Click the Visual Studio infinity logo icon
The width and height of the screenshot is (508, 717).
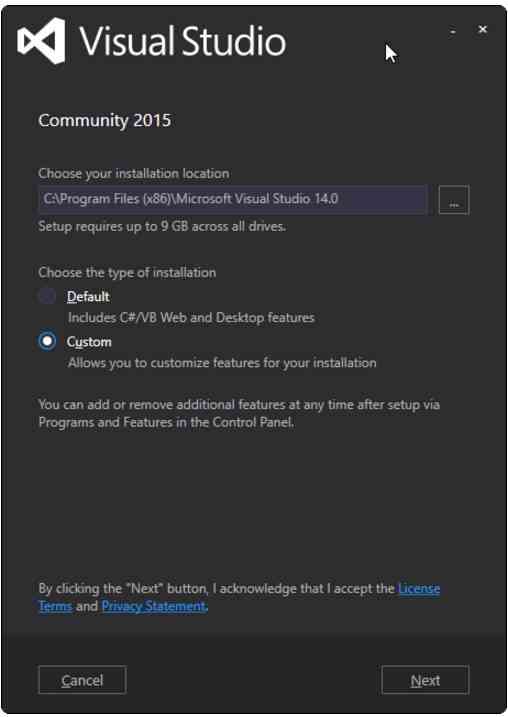41,41
